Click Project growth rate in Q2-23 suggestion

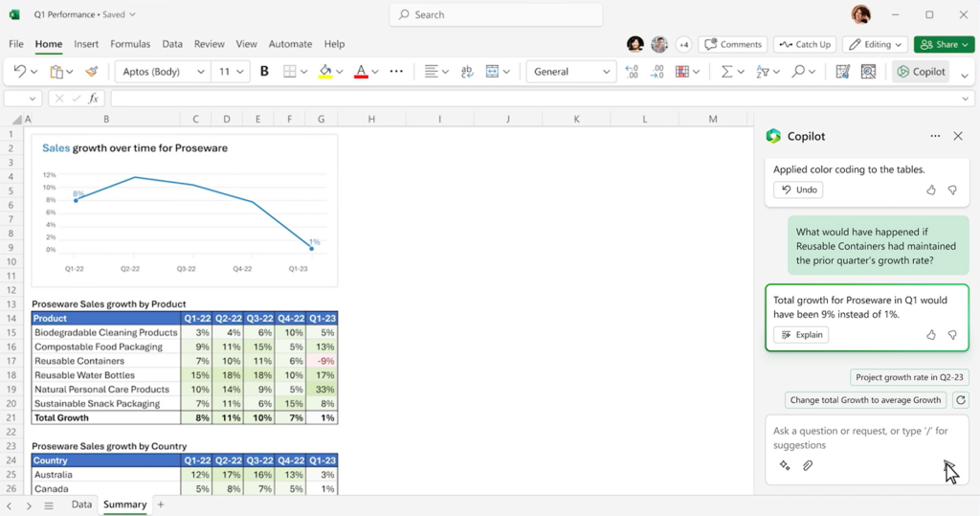click(x=909, y=378)
